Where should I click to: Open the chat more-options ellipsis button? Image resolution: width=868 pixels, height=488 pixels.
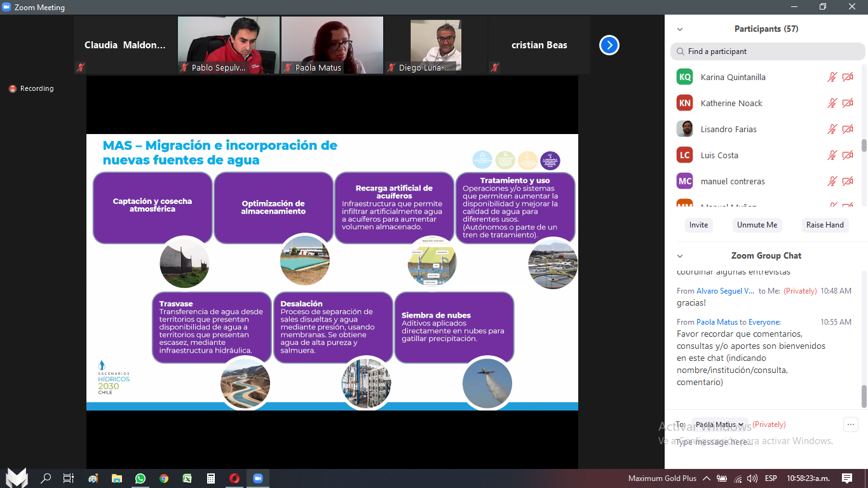click(x=851, y=424)
